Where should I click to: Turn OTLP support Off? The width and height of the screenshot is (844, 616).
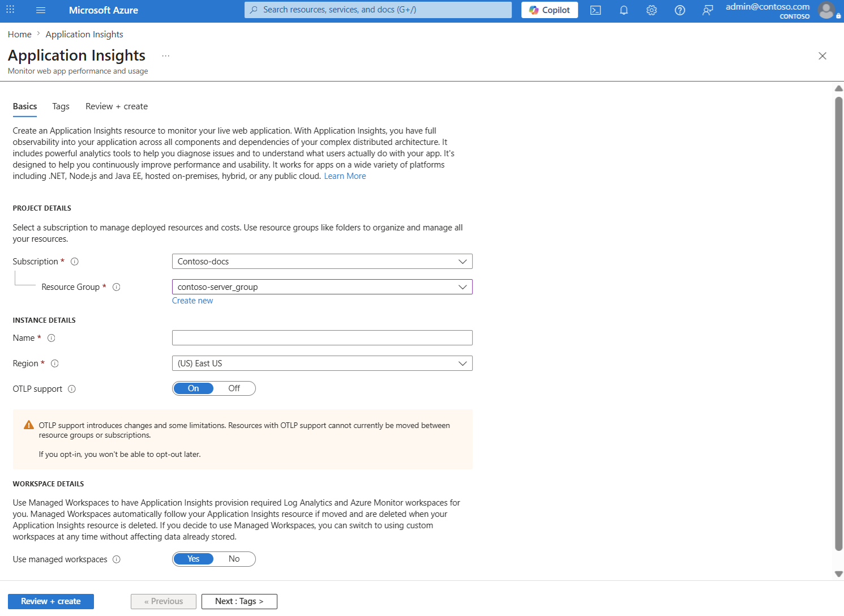234,388
